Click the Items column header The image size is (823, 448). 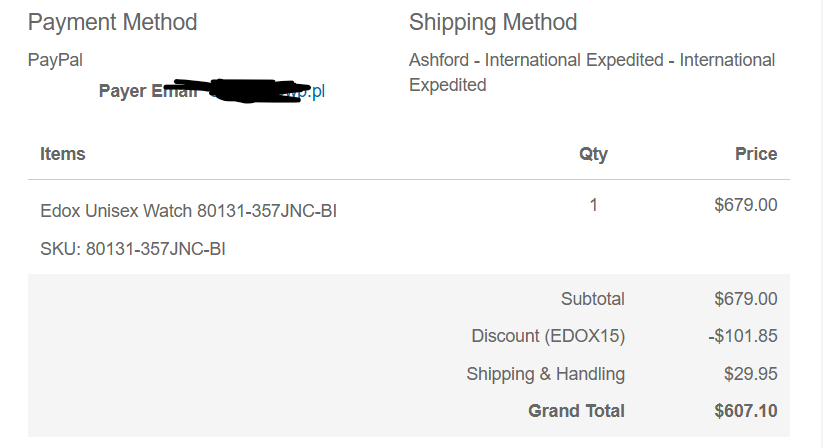(62, 154)
